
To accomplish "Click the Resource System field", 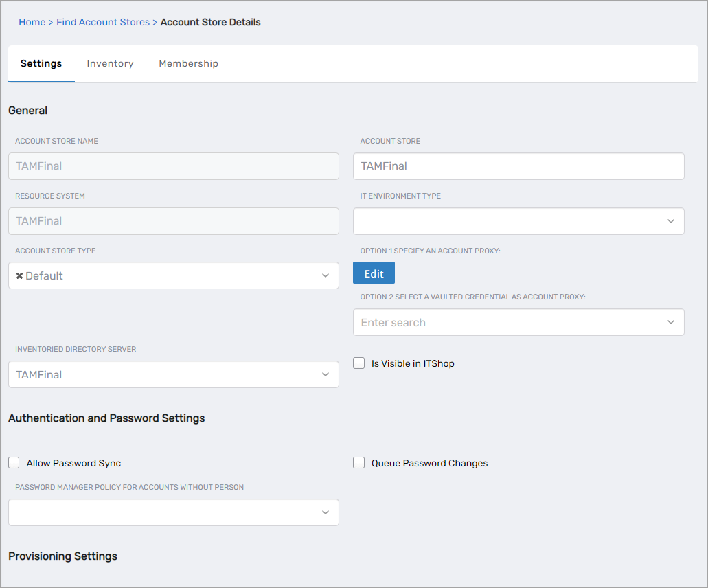I will (x=174, y=221).
